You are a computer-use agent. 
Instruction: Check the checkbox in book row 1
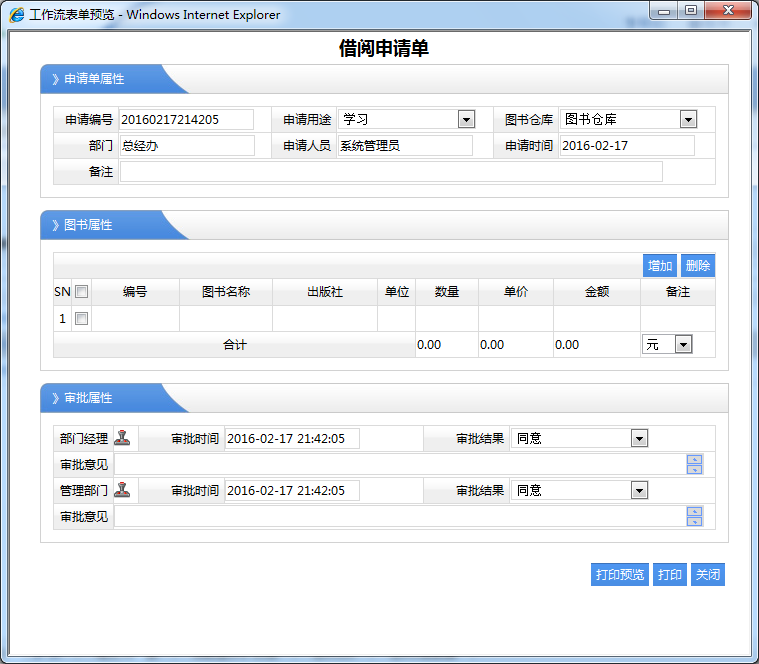pos(82,319)
